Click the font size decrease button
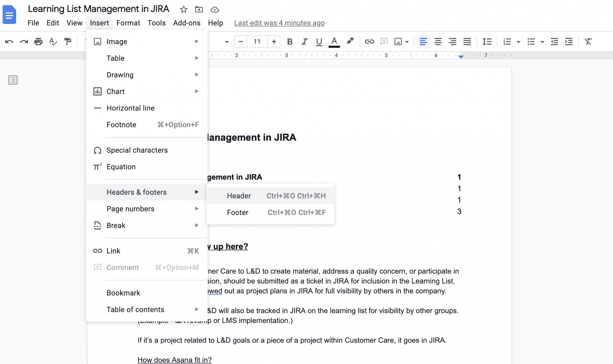This screenshot has height=364, width=613. (241, 41)
